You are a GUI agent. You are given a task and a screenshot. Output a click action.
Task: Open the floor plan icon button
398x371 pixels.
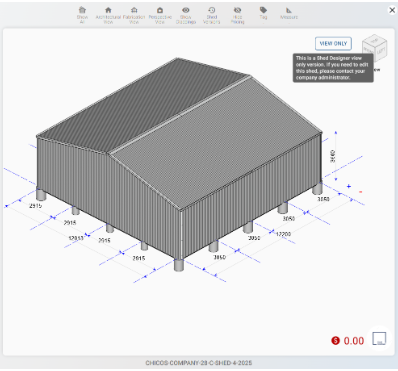point(379,338)
